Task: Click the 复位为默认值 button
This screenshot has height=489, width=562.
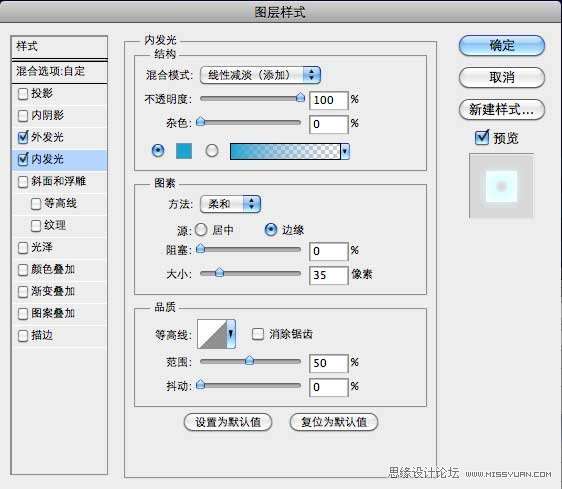Action: point(334,422)
